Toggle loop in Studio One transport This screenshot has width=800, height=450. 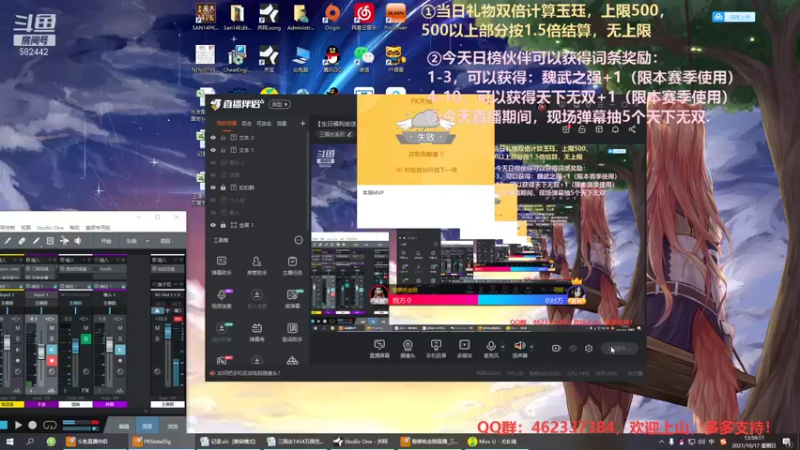(49, 425)
